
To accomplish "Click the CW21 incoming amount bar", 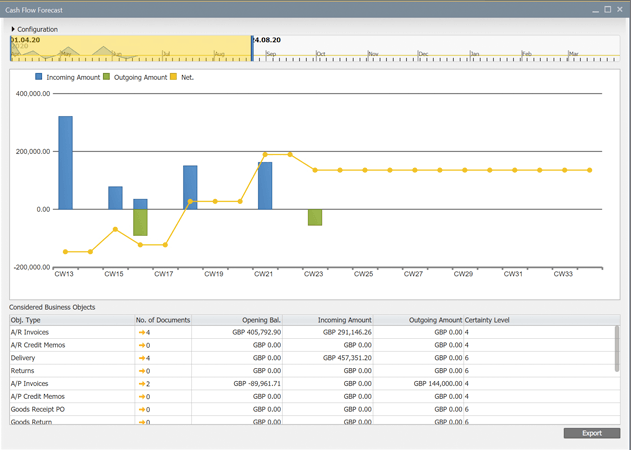I will tap(265, 186).
